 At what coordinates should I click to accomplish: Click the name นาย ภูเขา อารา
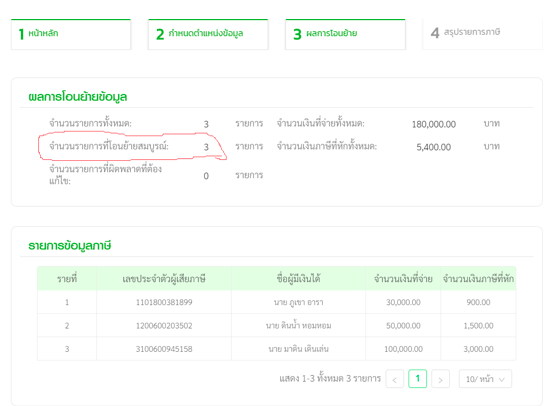tap(298, 302)
